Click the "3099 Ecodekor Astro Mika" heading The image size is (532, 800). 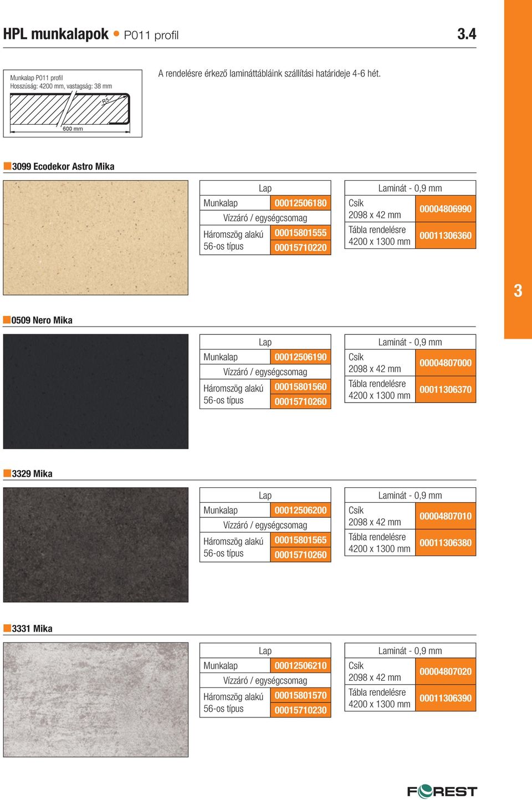(63, 166)
